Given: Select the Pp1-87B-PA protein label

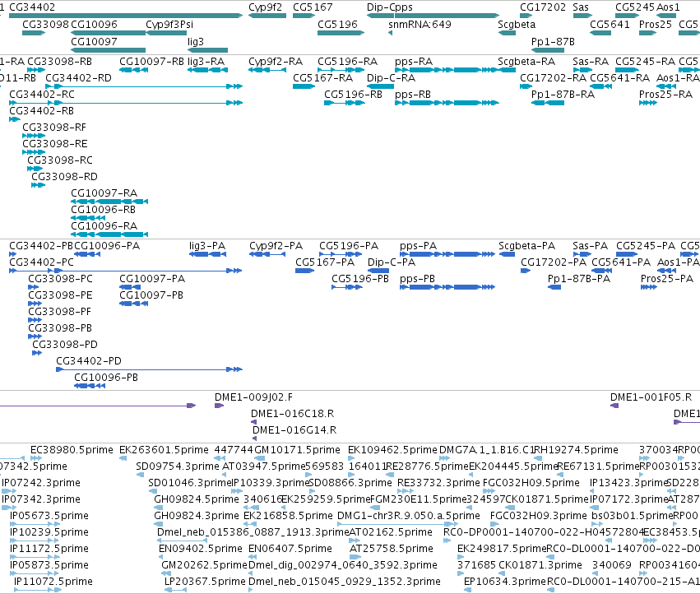Looking at the screenshot, I should (x=579, y=279).
